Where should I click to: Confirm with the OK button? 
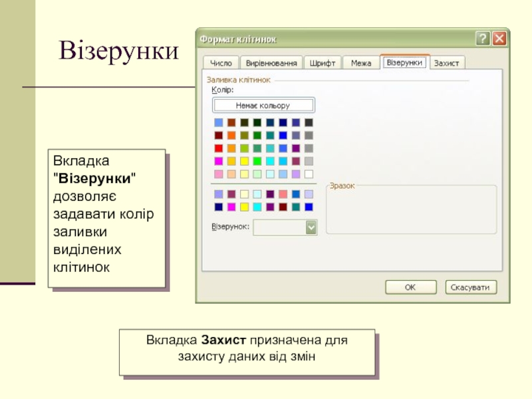[x=410, y=287]
